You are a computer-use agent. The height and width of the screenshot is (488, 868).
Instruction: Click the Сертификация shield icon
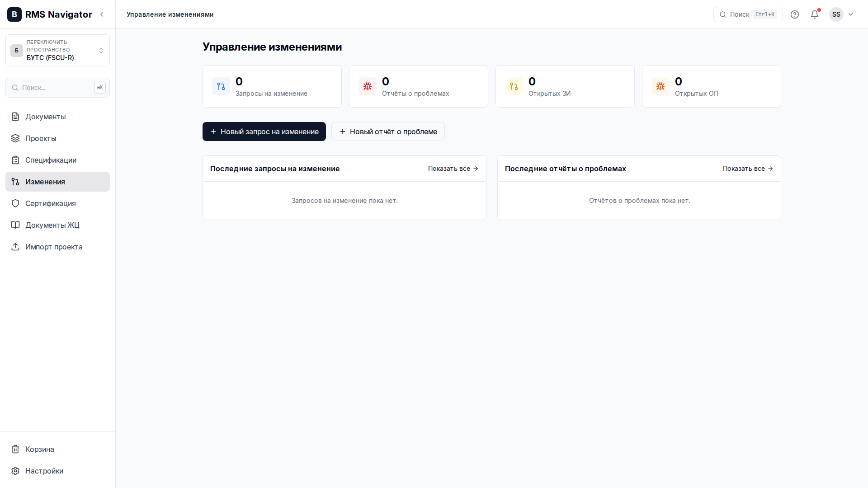[15, 203]
